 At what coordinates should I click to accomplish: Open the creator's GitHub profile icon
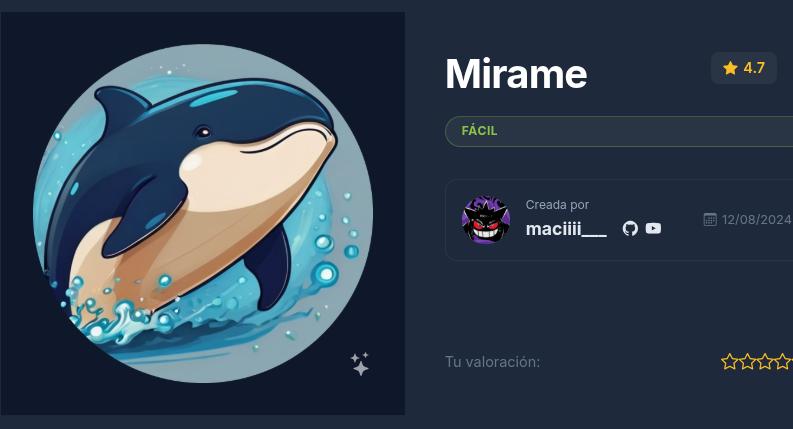point(630,229)
